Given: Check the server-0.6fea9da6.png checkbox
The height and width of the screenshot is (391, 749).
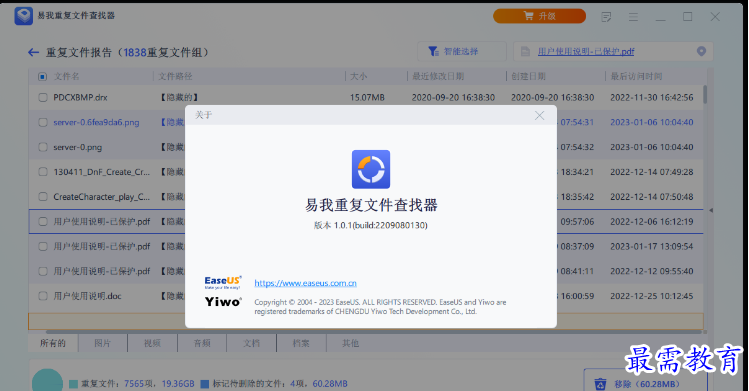Looking at the screenshot, I should [43, 122].
